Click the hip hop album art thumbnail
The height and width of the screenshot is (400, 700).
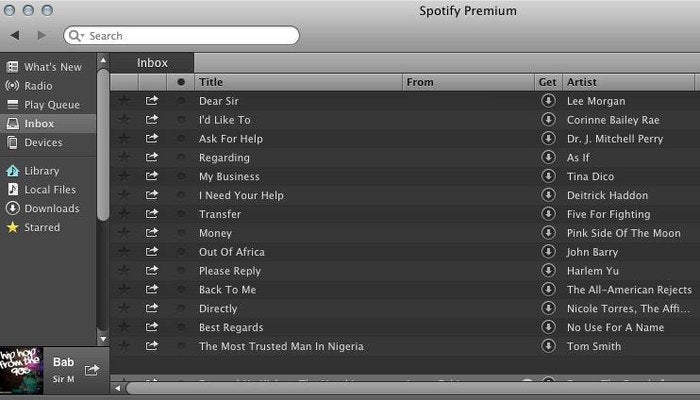(21, 371)
